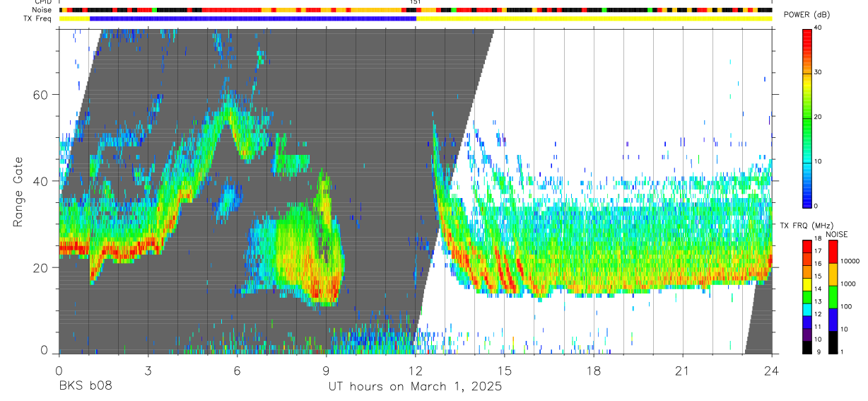Click the "UT hours on March 1, 2025" axis title
868x401 pixels.
(415, 387)
